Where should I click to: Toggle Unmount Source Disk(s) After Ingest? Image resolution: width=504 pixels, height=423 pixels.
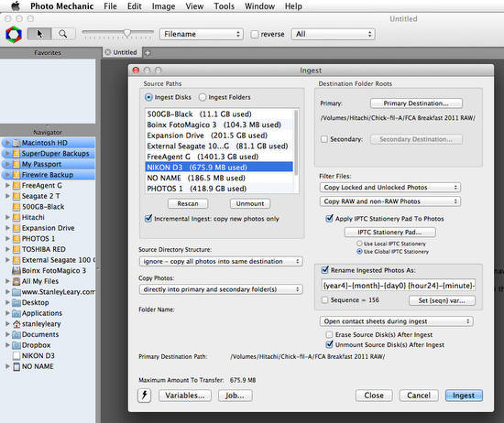[330, 344]
